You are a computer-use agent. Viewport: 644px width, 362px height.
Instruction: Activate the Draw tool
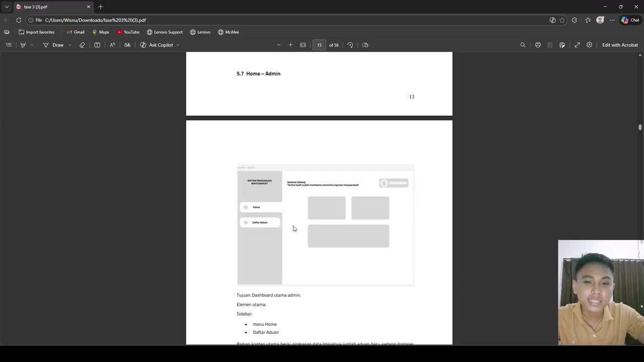[x=53, y=45]
